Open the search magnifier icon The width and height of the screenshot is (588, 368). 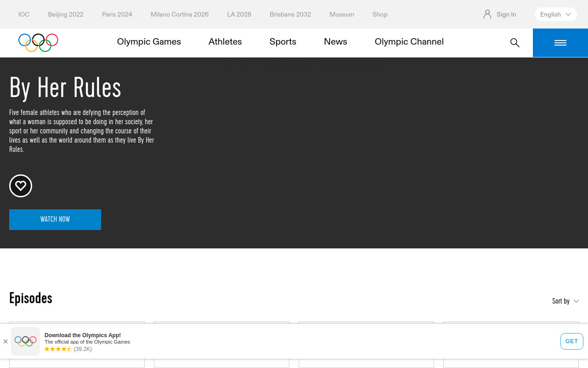[515, 43]
